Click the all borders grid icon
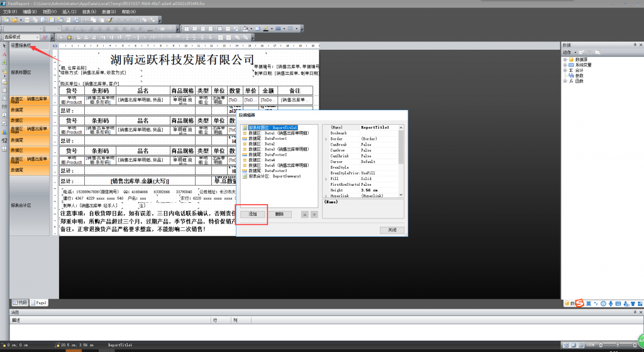Image resolution: width=644 pixels, height=352 pixels. [x=219, y=29]
